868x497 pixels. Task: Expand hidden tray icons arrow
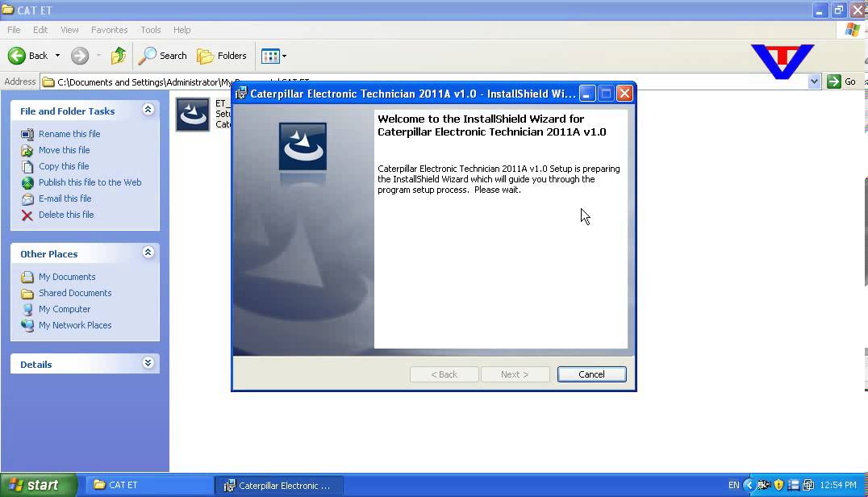749,486
